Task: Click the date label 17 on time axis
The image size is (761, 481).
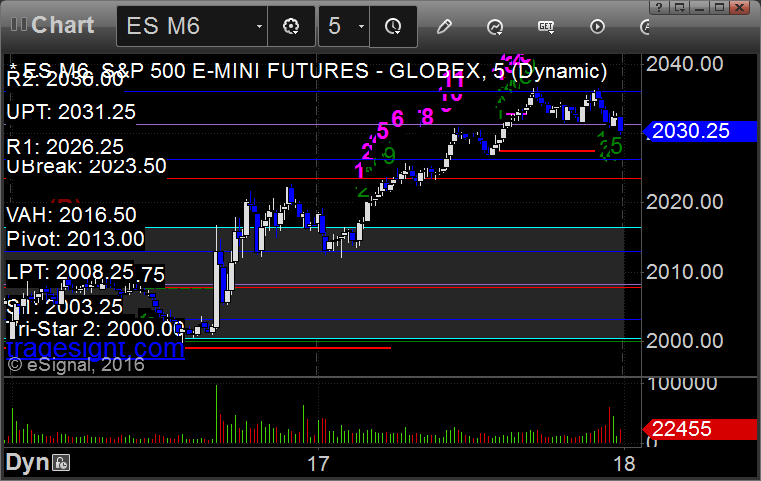Action: tap(318, 464)
